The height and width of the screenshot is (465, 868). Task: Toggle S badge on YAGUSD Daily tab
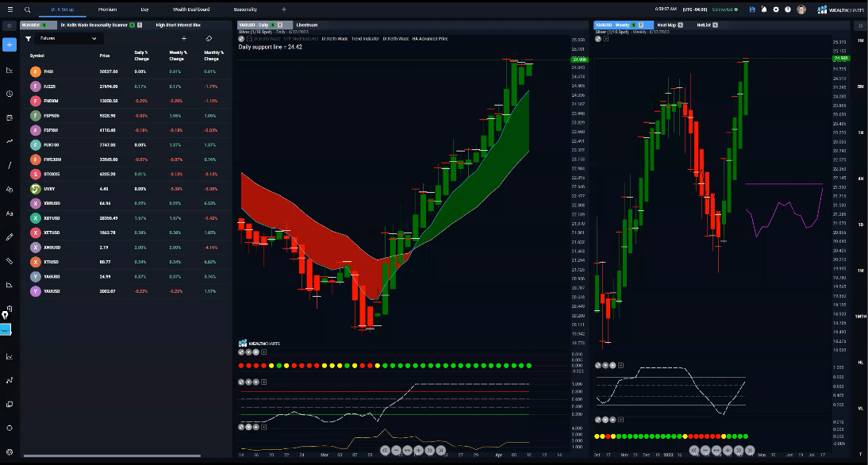tap(272, 25)
